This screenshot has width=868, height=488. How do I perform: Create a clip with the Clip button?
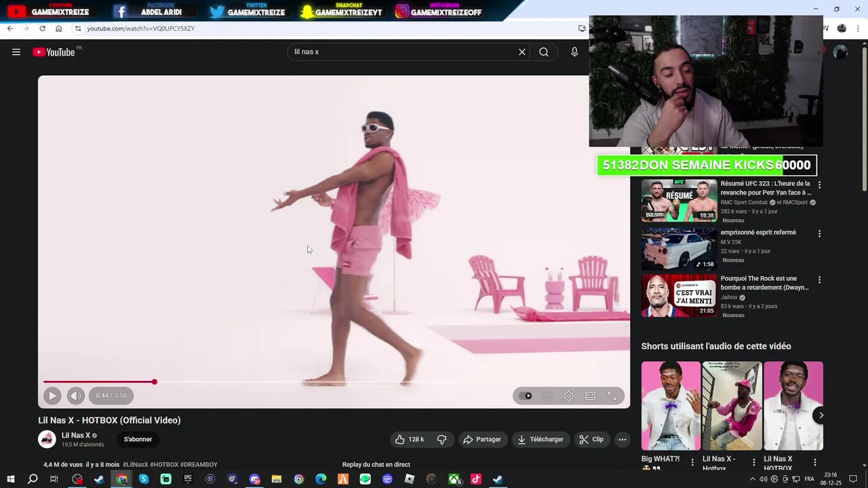(x=591, y=439)
